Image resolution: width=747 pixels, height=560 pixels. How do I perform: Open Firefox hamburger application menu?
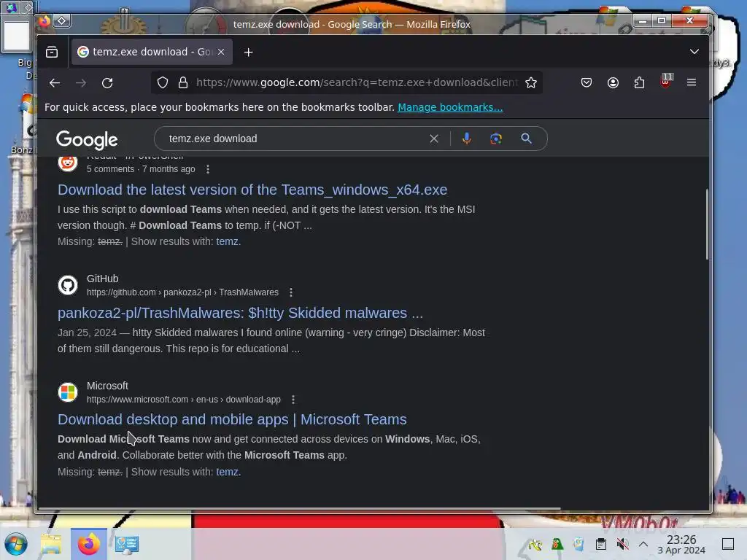pos(692,82)
